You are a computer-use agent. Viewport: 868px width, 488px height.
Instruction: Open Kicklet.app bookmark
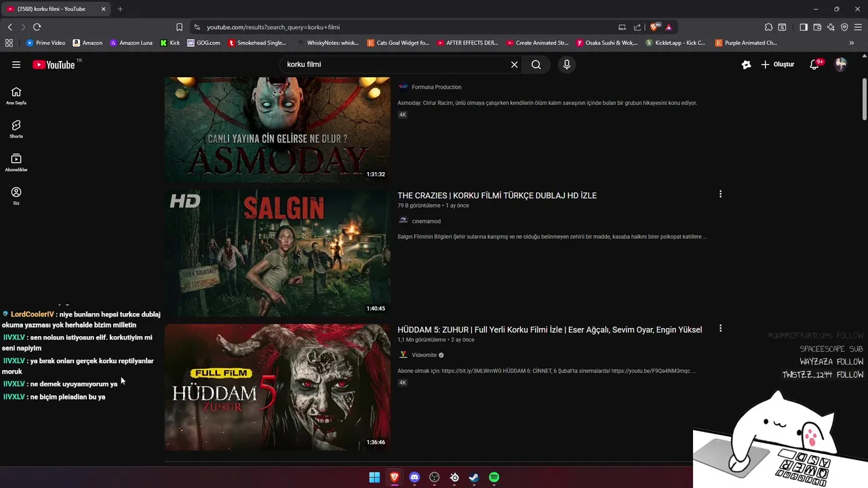[x=675, y=43]
